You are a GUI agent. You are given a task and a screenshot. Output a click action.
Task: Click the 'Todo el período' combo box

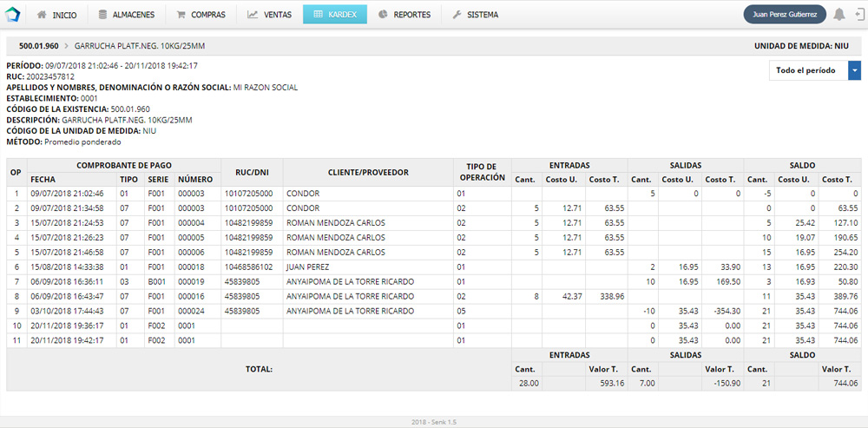pos(808,71)
